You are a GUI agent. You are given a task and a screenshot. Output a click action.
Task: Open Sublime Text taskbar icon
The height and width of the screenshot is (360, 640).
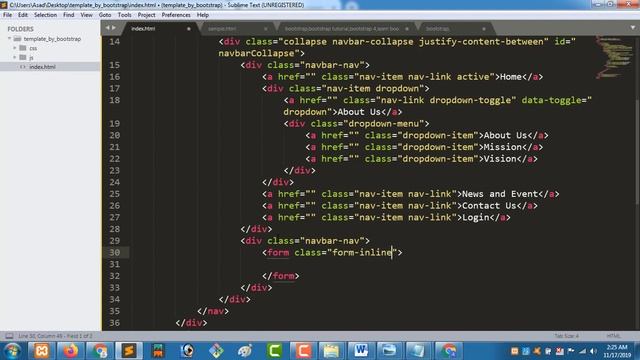pyautogui.click(x=129, y=351)
